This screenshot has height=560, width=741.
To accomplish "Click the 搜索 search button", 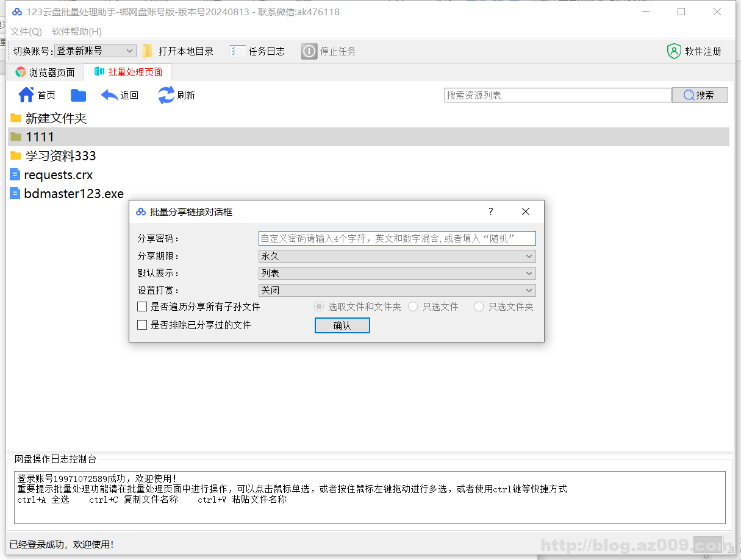I will click(700, 95).
